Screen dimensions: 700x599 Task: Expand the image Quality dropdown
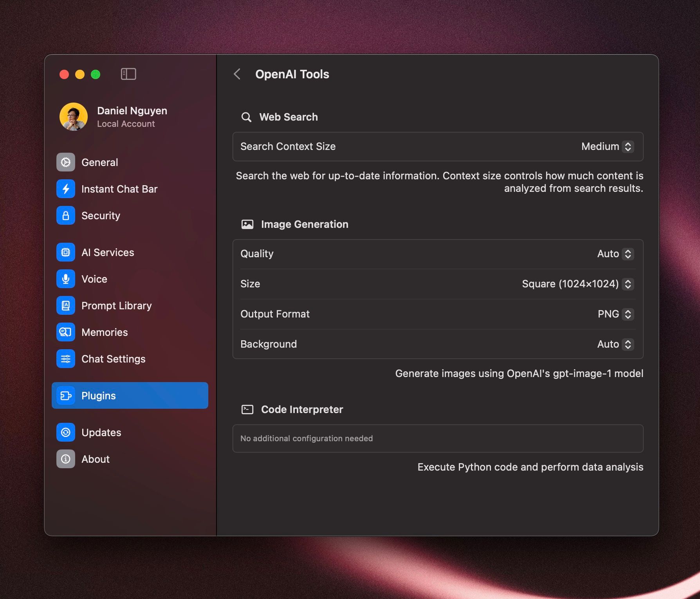[x=615, y=254]
